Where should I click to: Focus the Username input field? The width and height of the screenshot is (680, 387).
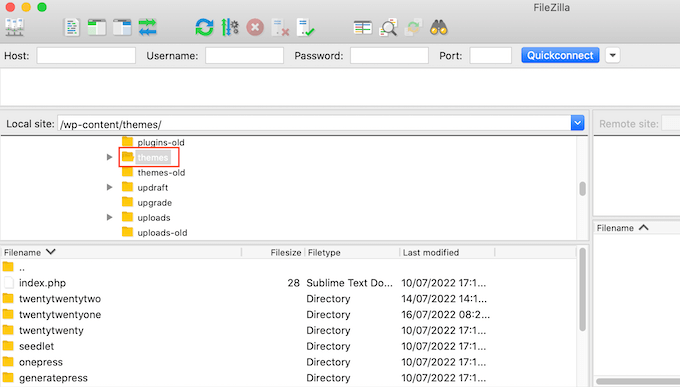pyautogui.click(x=244, y=56)
